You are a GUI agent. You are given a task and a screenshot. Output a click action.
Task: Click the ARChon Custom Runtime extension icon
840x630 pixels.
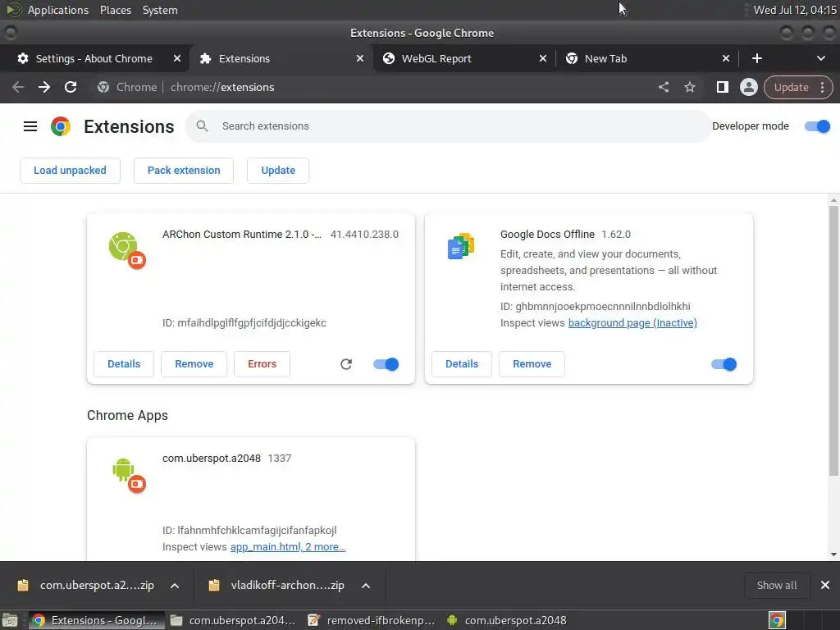click(x=126, y=249)
